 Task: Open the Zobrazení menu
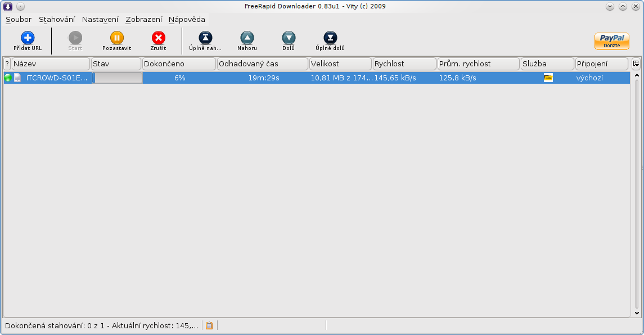pyautogui.click(x=144, y=19)
